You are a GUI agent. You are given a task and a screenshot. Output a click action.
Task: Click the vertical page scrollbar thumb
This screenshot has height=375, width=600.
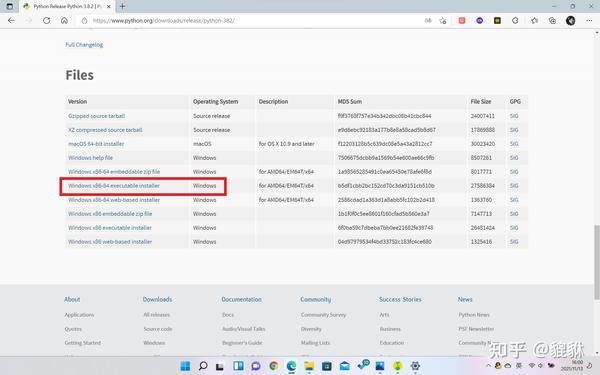[597, 262]
